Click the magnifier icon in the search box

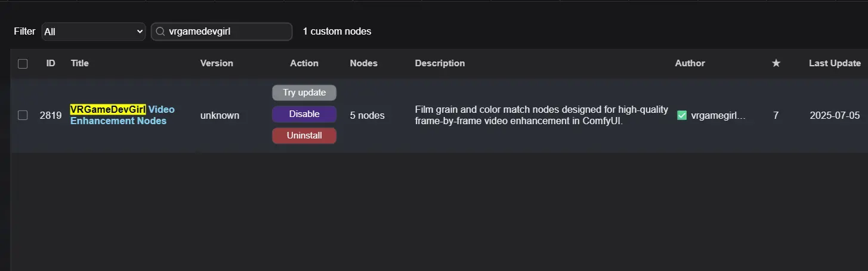[160, 32]
